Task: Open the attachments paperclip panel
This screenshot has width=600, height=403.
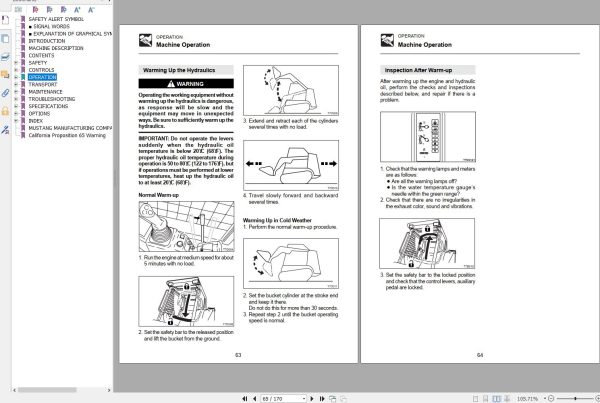Action: click(x=5, y=93)
